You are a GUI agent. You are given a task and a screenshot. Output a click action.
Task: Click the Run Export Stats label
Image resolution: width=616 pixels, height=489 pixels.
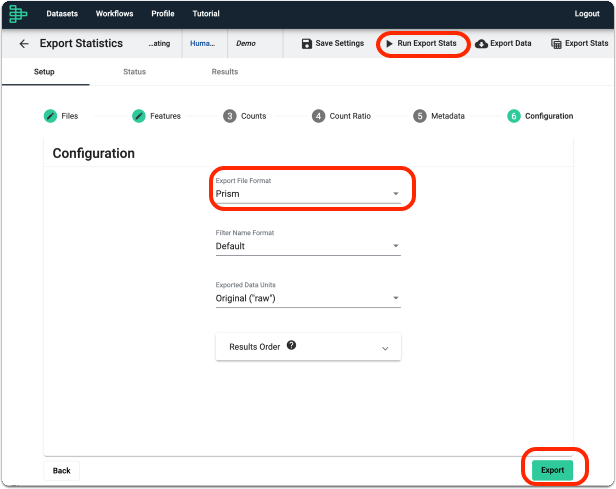pyautogui.click(x=427, y=43)
